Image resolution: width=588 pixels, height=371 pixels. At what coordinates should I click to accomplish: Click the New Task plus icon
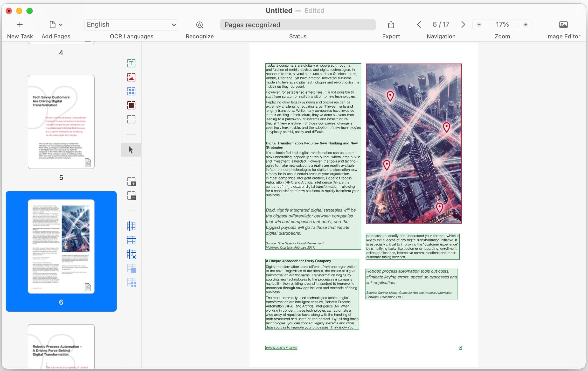click(x=20, y=25)
